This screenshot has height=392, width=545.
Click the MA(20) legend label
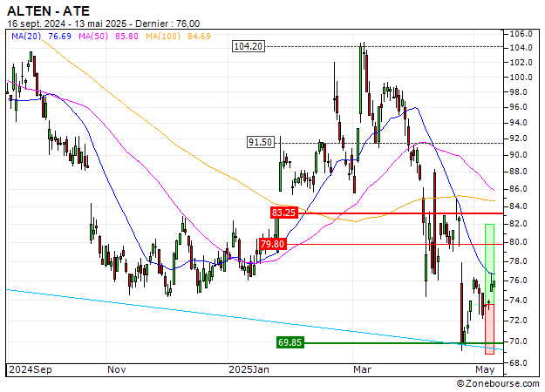(x=26, y=36)
